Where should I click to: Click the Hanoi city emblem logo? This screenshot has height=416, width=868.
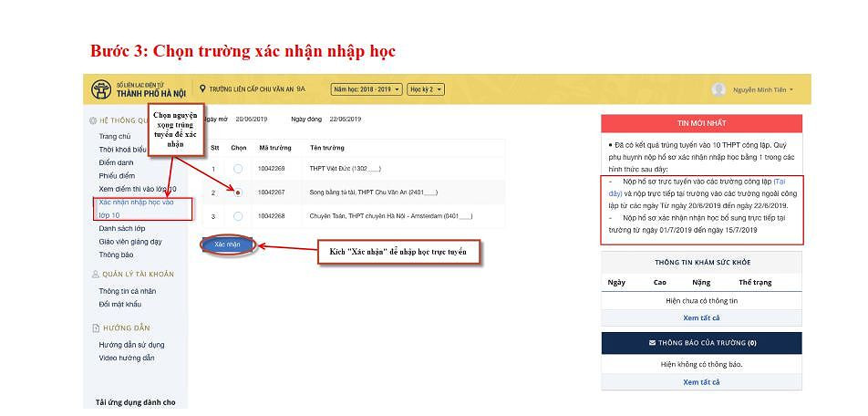point(101,89)
